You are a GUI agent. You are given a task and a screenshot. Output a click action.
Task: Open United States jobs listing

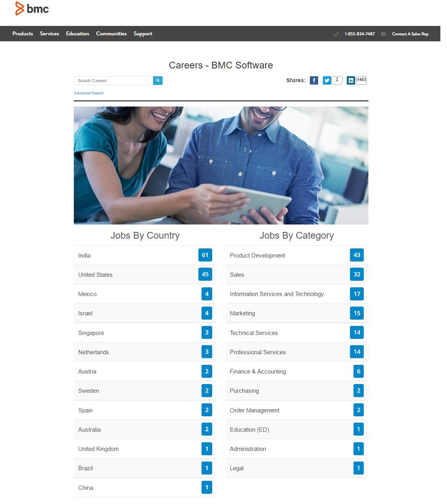[x=145, y=275]
